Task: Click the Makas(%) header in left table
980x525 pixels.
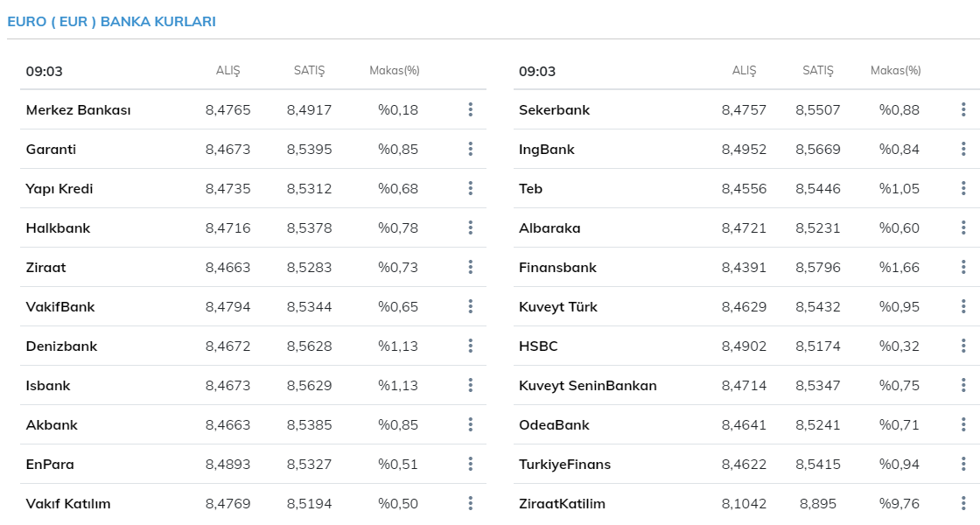Action: [x=395, y=71]
